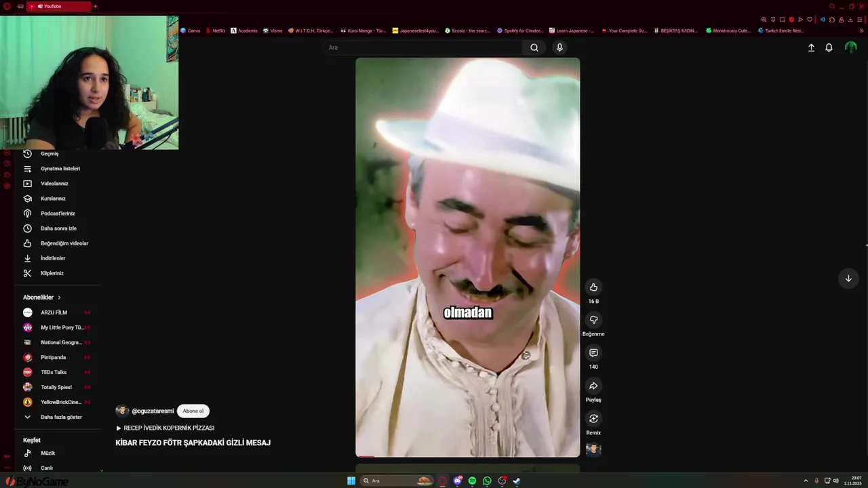Open the Spotify for Creator... bookmark
868x488 pixels.
(x=520, y=30)
